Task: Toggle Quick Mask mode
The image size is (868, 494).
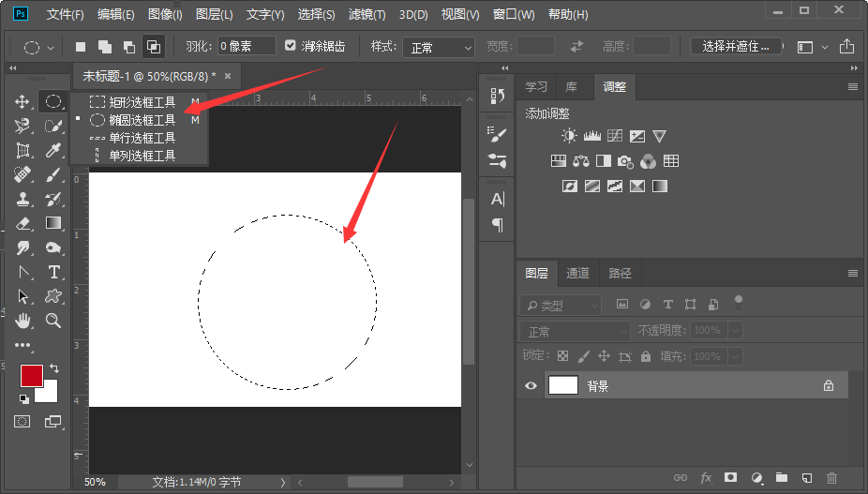Action: (x=22, y=422)
